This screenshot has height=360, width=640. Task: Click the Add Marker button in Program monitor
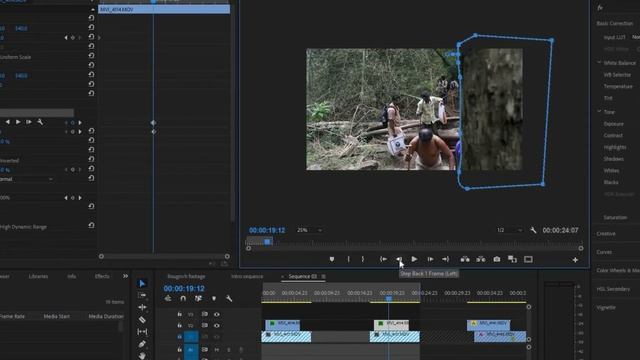click(x=332, y=259)
